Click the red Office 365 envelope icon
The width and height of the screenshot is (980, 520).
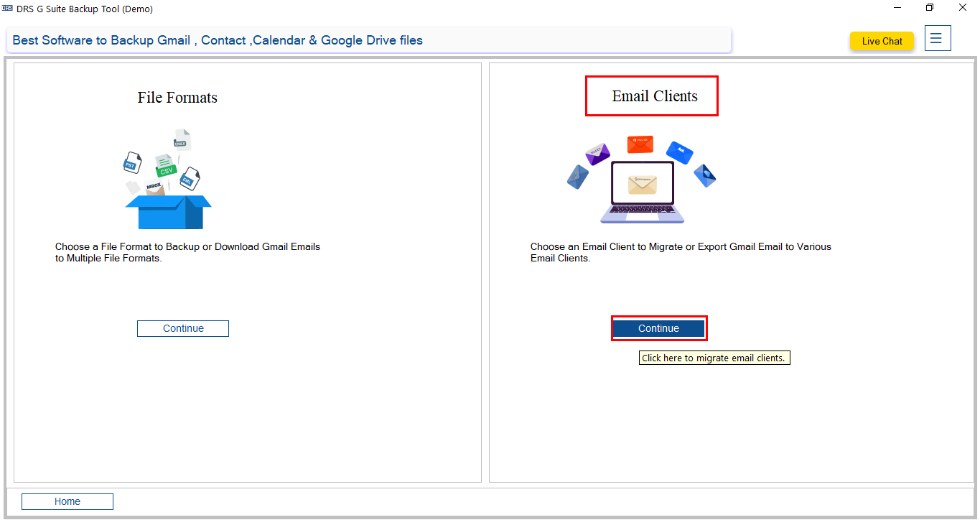(x=640, y=144)
